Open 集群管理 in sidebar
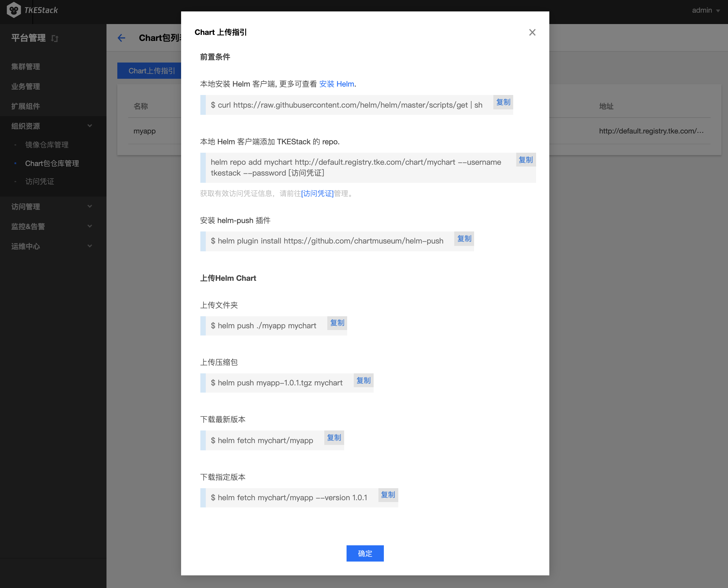Image resolution: width=728 pixels, height=588 pixels. (x=26, y=66)
